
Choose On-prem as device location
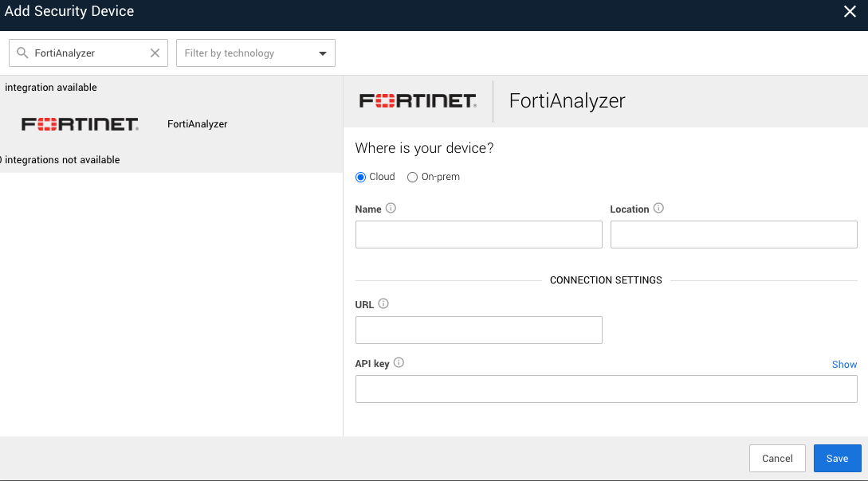point(412,177)
